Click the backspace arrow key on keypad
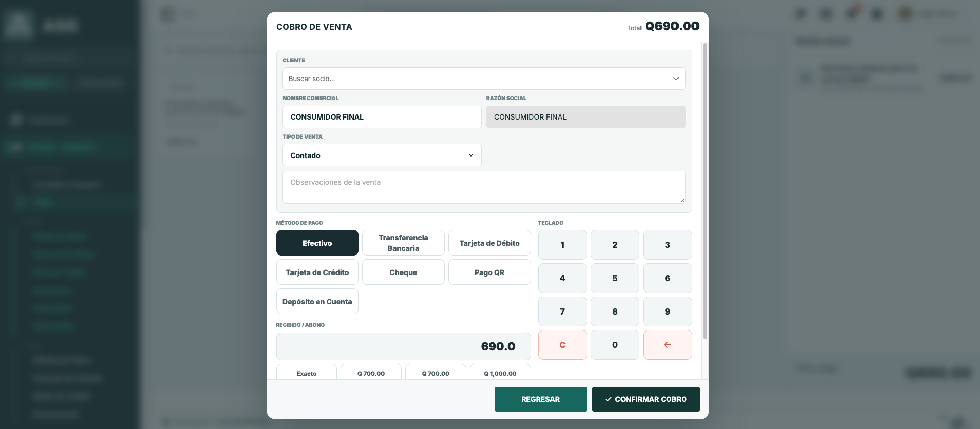 tap(667, 345)
